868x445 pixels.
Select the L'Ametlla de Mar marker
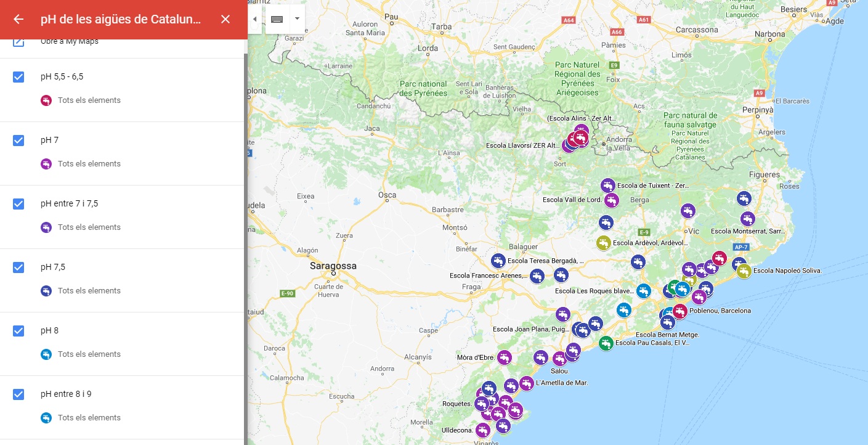pyautogui.click(x=527, y=383)
